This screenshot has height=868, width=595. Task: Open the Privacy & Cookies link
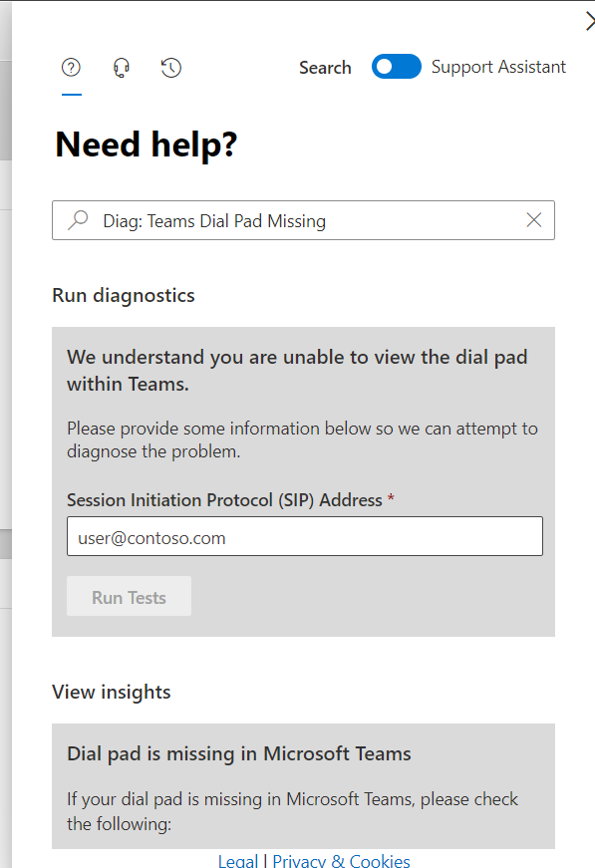tap(341, 861)
